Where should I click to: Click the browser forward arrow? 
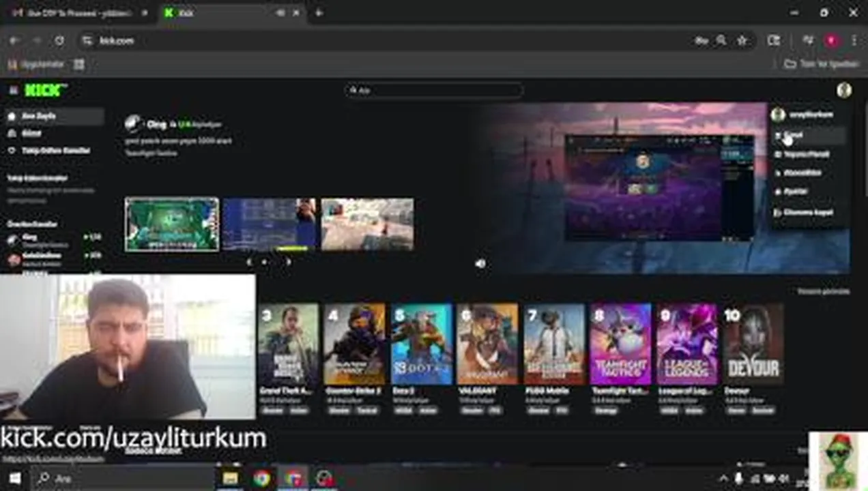click(37, 41)
